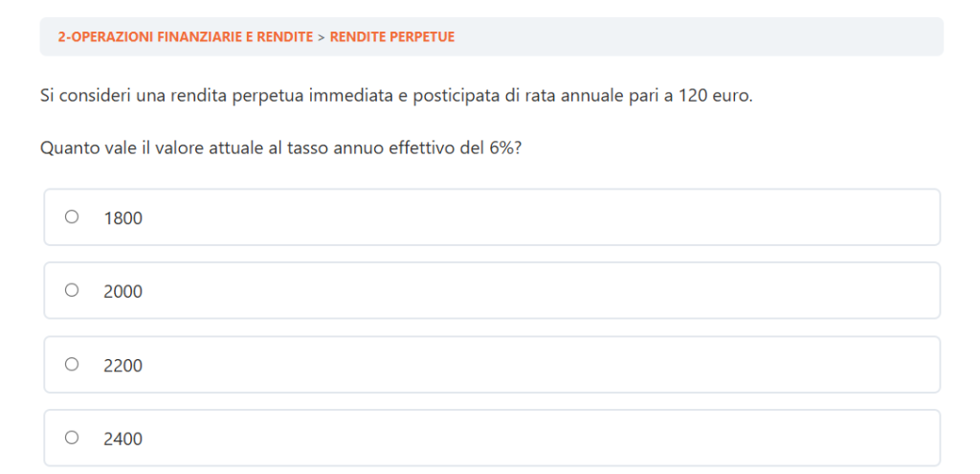The width and height of the screenshot is (980, 474).
Task: Mark the 2400 radio button
Action: [72, 438]
